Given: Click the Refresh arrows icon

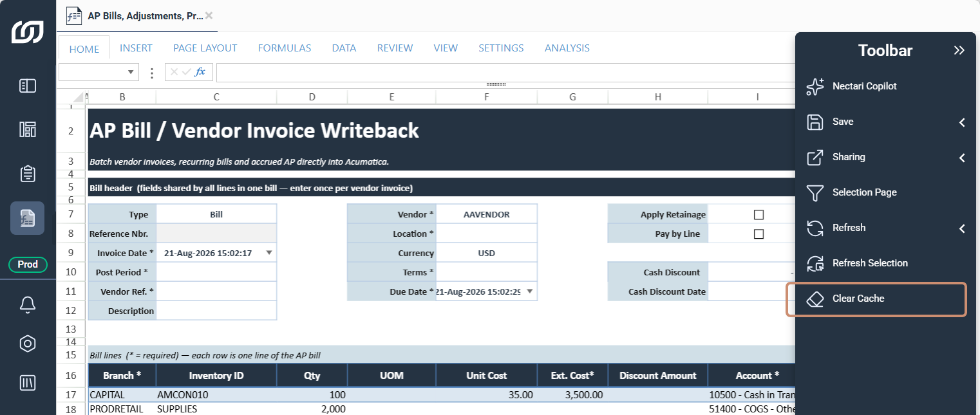Looking at the screenshot, I should (815, 228).
